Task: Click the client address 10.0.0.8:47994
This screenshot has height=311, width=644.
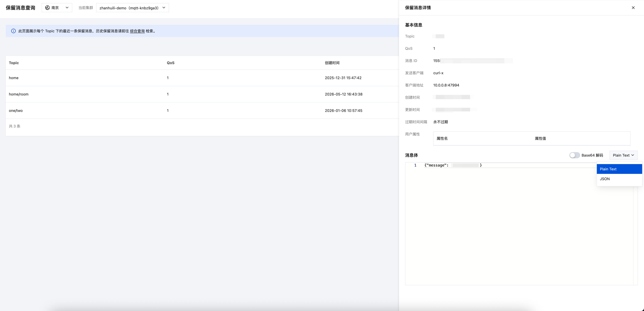Action: (446, 85)
